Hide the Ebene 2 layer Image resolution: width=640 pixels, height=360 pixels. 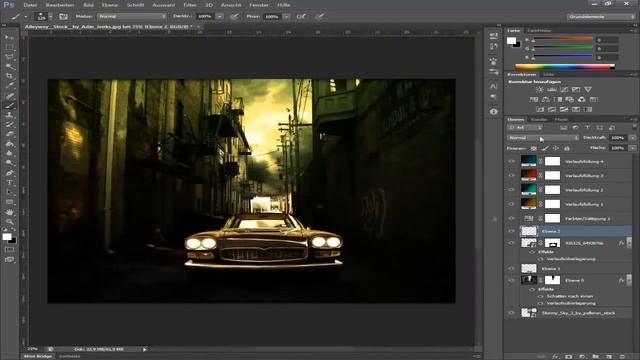click(511, 231)
